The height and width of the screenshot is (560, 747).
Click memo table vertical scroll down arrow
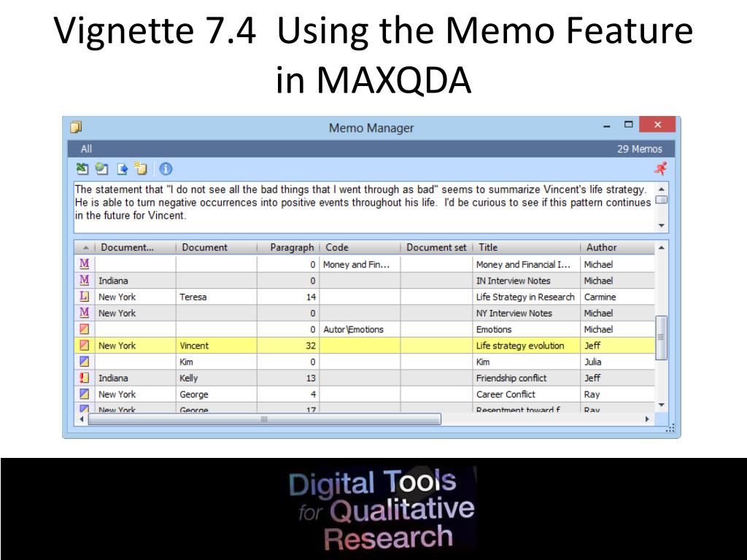[661, 405]
